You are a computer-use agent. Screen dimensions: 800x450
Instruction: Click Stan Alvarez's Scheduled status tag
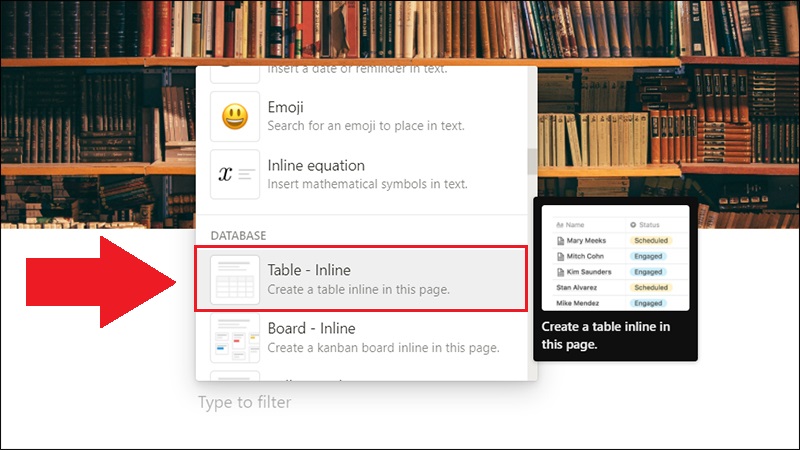click(x=651, y=288)
